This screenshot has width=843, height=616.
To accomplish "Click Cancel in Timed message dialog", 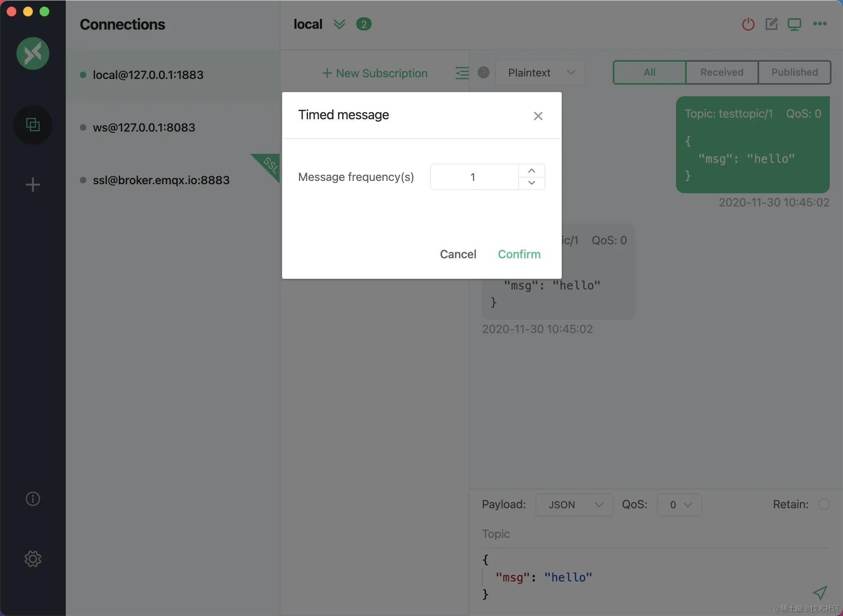I will point(458,254).
